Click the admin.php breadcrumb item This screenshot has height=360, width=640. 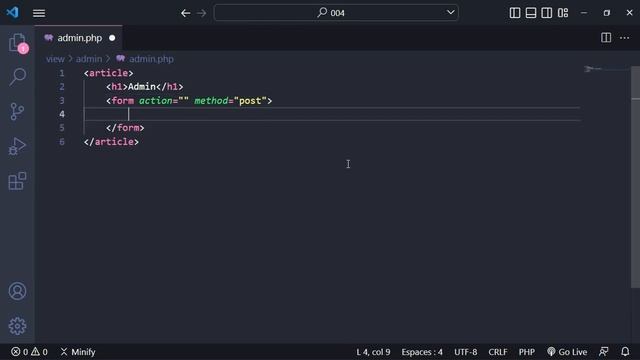151,59
